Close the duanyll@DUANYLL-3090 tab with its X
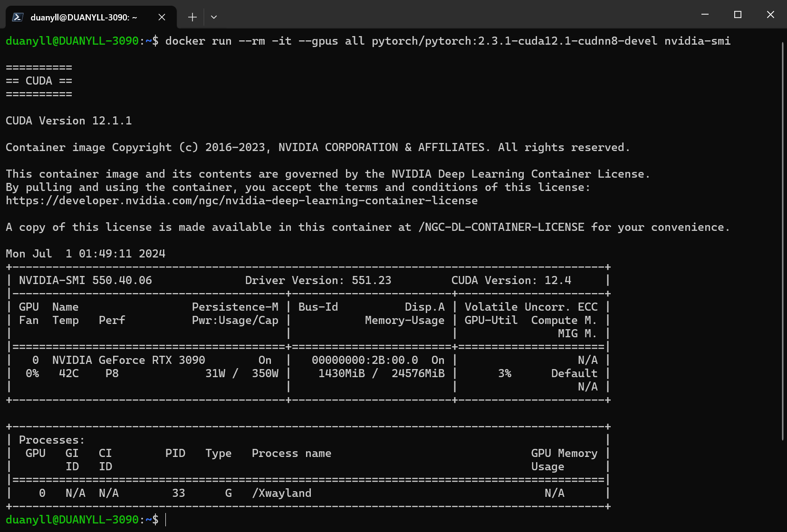787x532 pixels. tap(162, 17)
